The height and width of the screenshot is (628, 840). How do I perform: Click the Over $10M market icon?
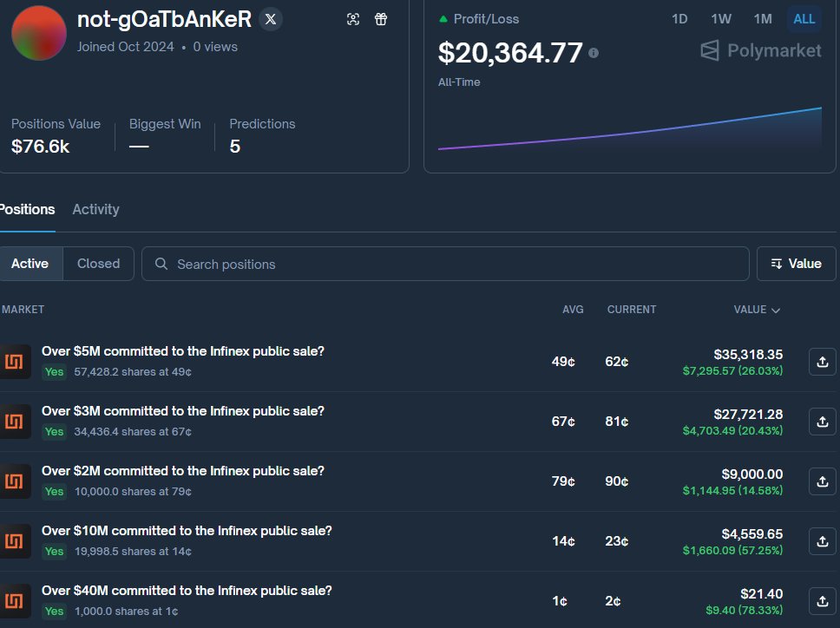[x=15, y=541]
